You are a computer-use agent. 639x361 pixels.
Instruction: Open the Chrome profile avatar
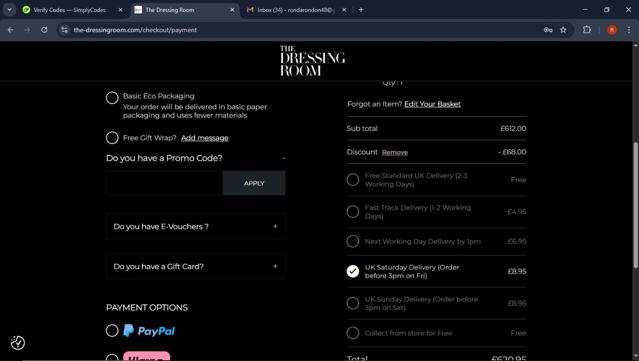point(612,30)
